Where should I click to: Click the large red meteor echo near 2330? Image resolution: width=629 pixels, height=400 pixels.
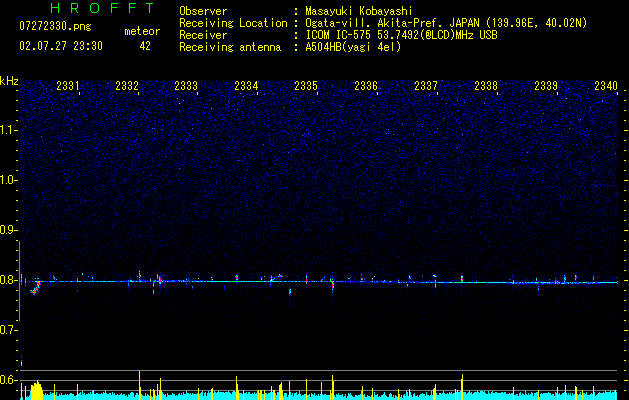pos(36,288)
